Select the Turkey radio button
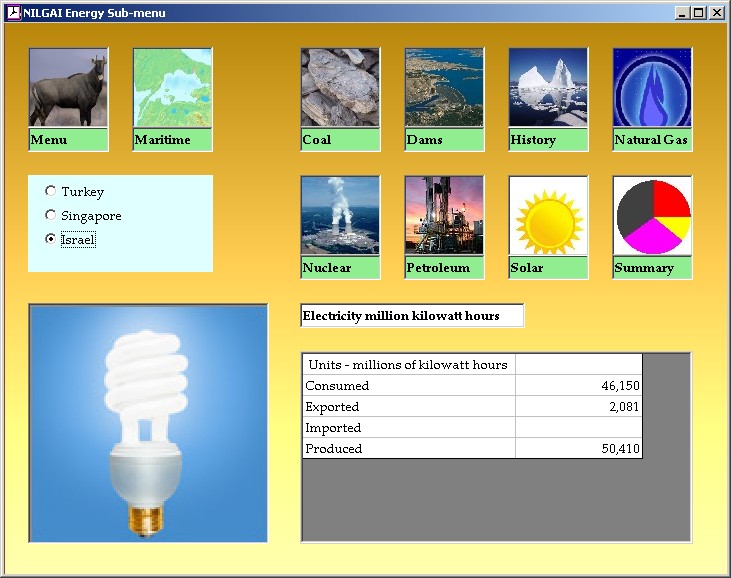731x578 pixels. coord(51,191)
